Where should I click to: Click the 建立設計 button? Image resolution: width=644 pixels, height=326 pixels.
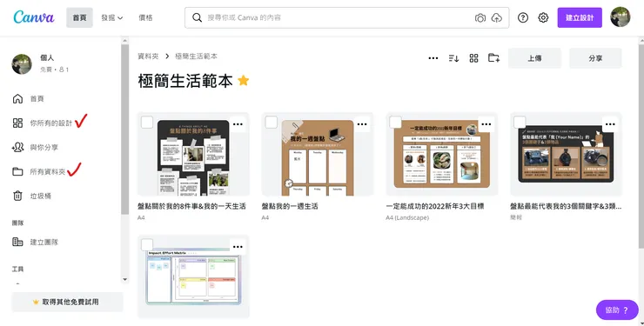tap(580, 17)
